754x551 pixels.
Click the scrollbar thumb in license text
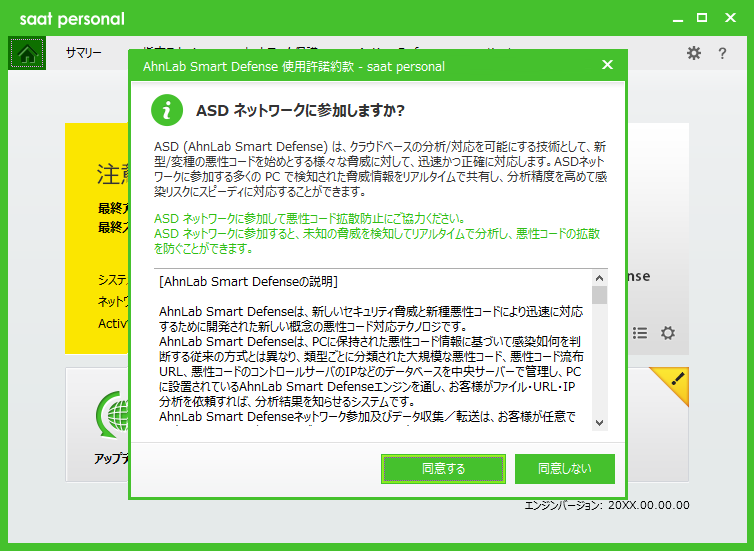click(x=599, y=295)
